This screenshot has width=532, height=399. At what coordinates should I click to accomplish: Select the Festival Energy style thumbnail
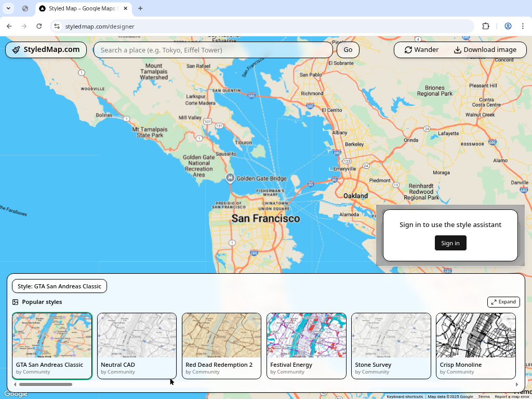[x=307, y=345]
